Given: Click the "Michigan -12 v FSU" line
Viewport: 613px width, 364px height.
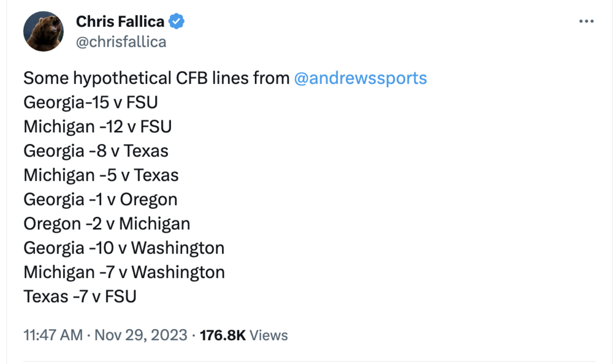Looking at the screenshot, I should [97, 127].
